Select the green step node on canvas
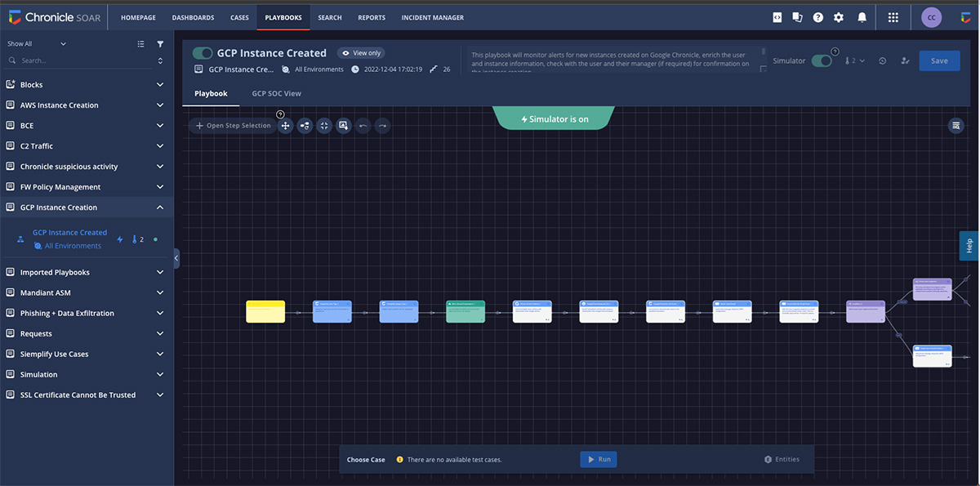This screenshot has width=980, height=486. point(465,311)
